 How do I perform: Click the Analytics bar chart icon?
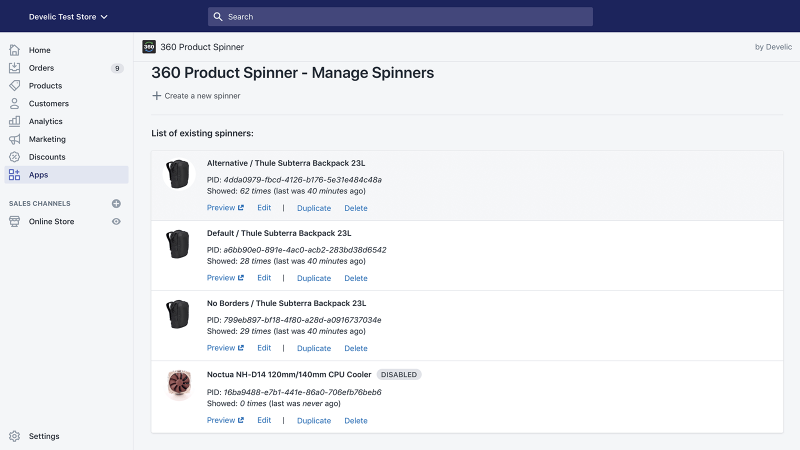point(14,121)
